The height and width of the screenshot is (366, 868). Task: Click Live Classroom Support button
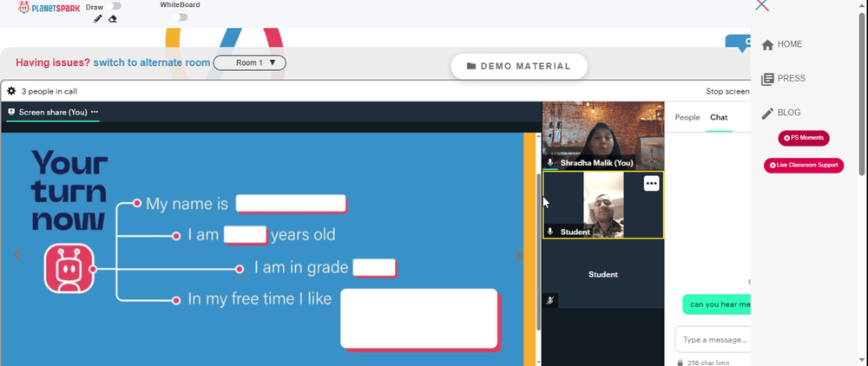804,165
